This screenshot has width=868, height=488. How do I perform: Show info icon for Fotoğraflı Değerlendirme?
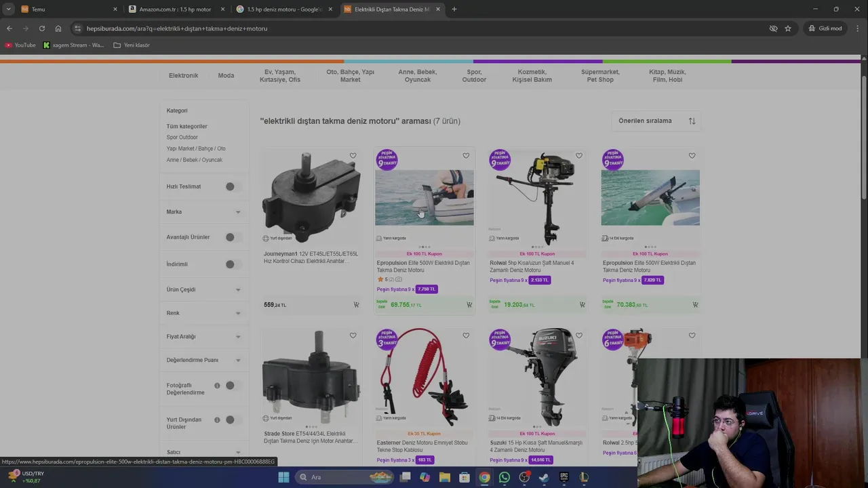(x=217, y=386)
